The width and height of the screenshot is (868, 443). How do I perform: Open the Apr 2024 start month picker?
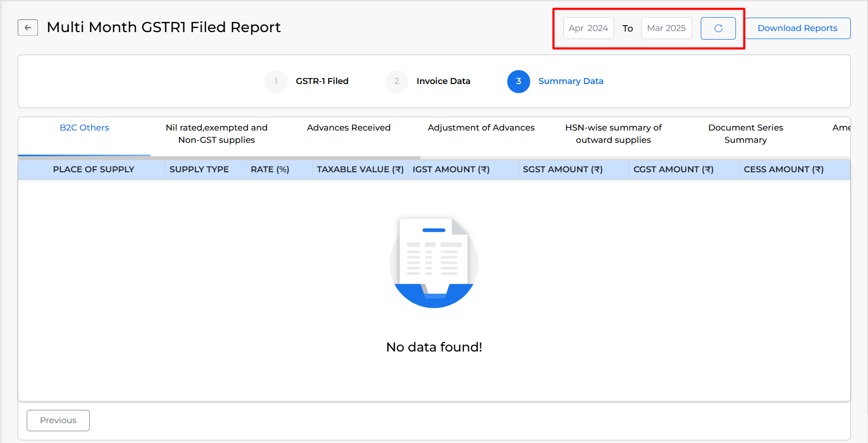point(588,28)
